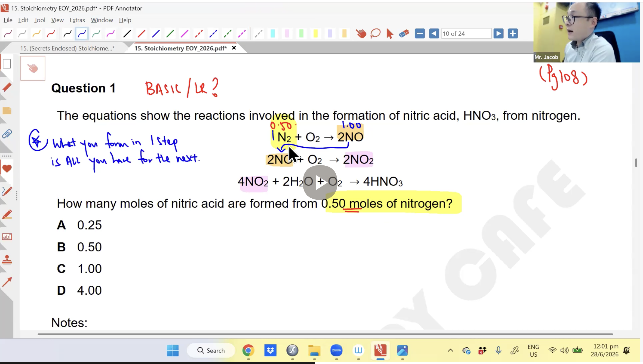Image resolution: width=643 pixels, height=364 pixels.
Task: Choose the blue dashed line tool
Action: pos(213,34)
